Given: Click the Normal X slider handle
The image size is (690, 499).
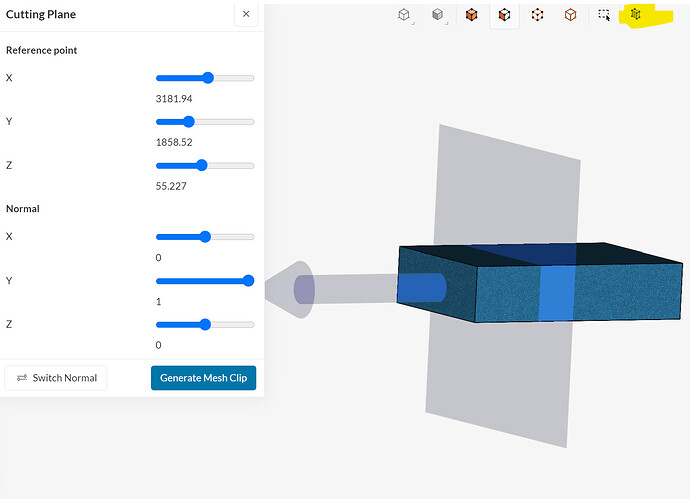Looking at the screenshot, I should (x=205, y=237).
